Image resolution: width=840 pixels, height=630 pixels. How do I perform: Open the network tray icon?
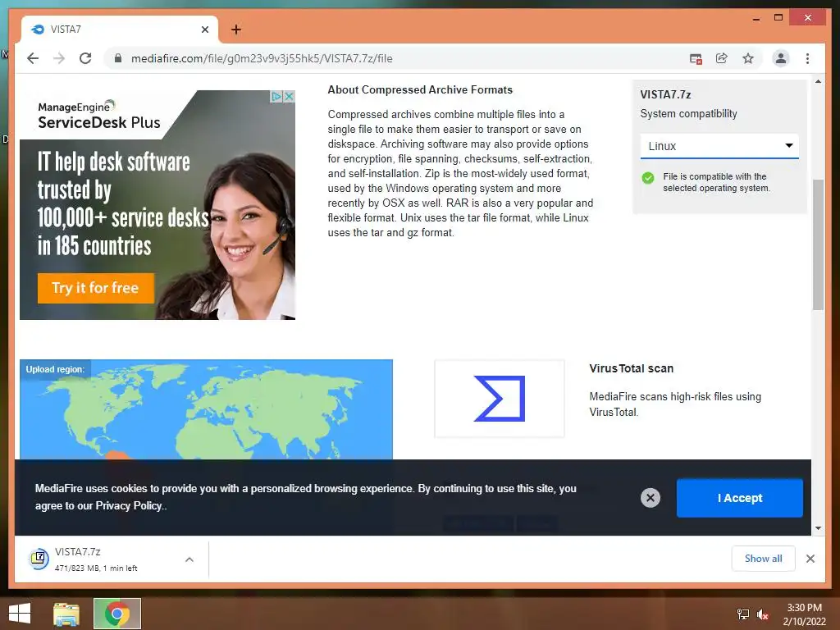pos(743,614)
